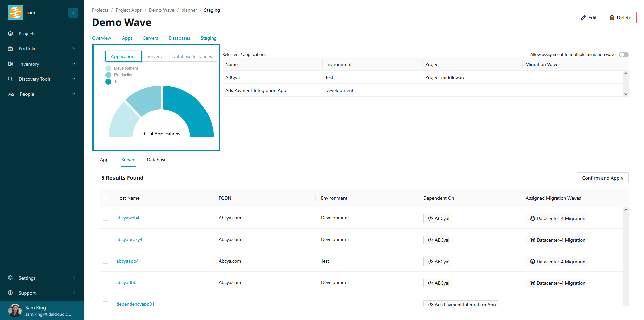Toggle allow assignment to multiple migration waves
This screenshot has width=644, height=320.
(x=624, y=55)
